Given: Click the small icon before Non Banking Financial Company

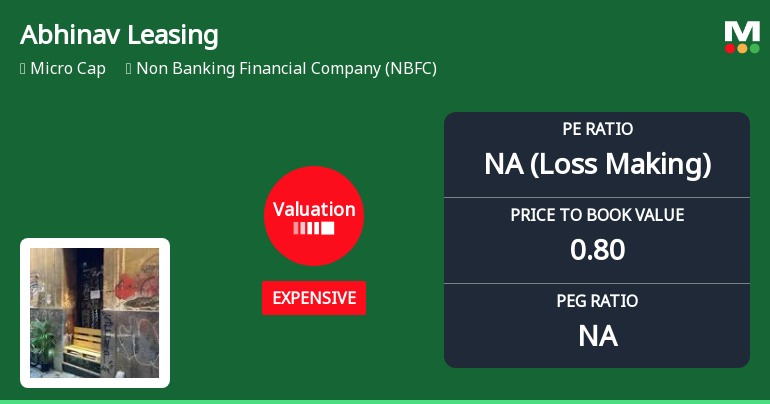Looking at the screenshot, I should click(129, 69).
